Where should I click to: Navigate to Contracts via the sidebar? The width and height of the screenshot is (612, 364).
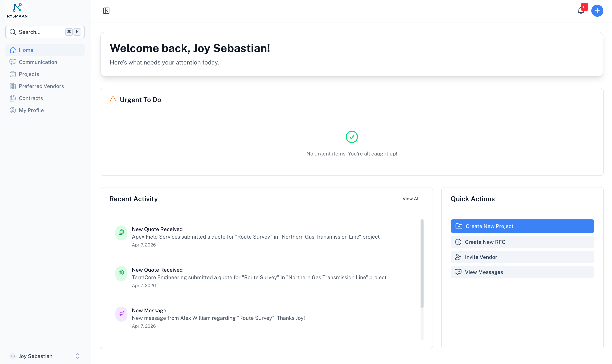click(31, 98)
